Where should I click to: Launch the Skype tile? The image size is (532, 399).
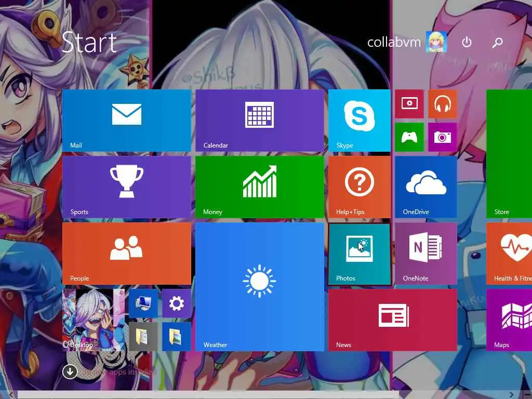tap(360, 121)
